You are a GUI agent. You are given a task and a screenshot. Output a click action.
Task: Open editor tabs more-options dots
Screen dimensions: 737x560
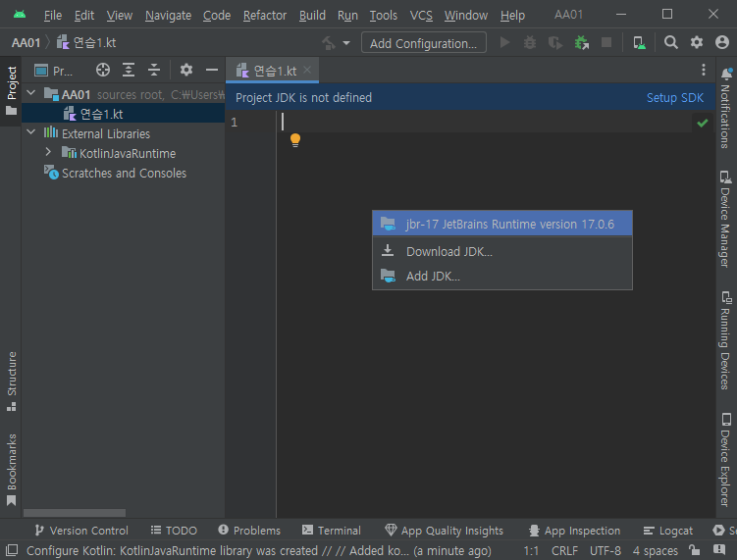coord(704,70)
